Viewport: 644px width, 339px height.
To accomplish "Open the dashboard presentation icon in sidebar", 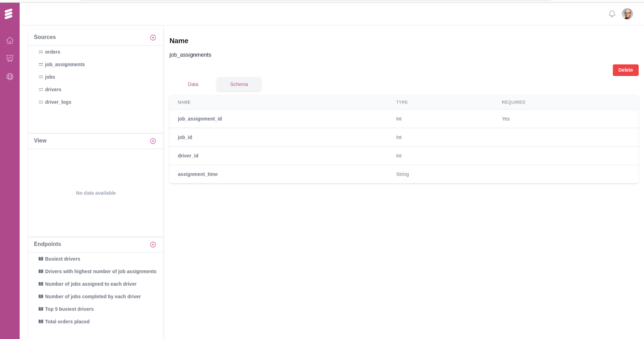I will (x=10, y=58).
